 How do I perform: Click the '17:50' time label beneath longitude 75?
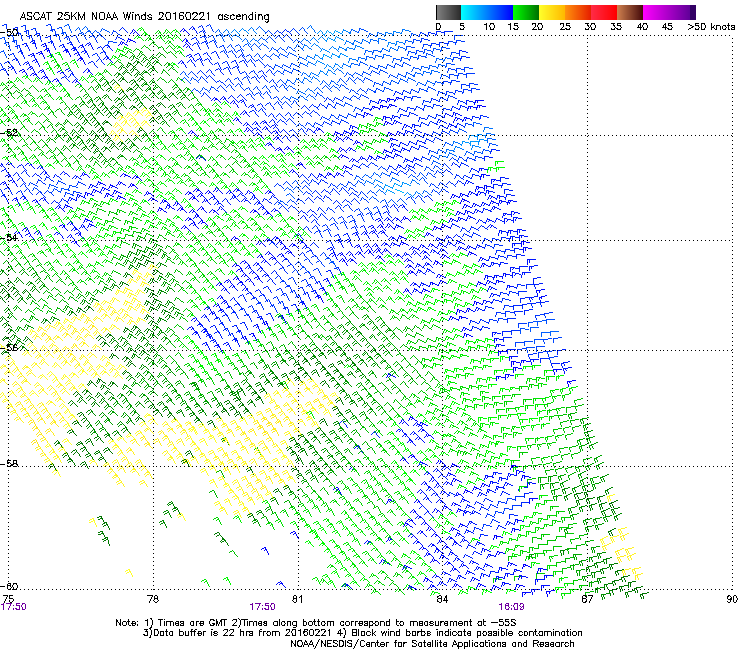click(x=13, y=607)
